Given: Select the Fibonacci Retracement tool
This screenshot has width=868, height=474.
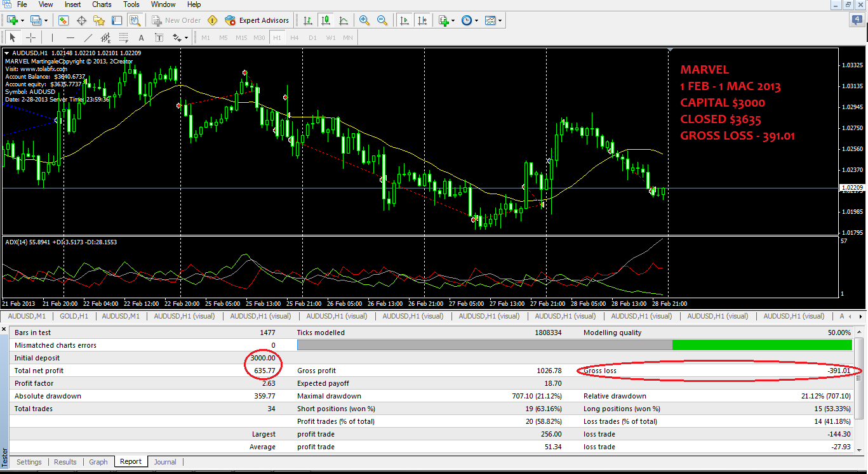Looking at the screenshot, I should coord(124,37).
